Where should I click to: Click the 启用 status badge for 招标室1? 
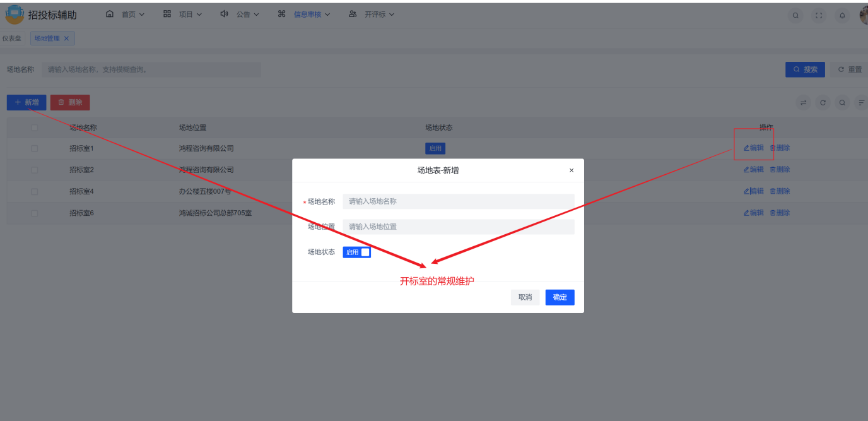(435, 148)
